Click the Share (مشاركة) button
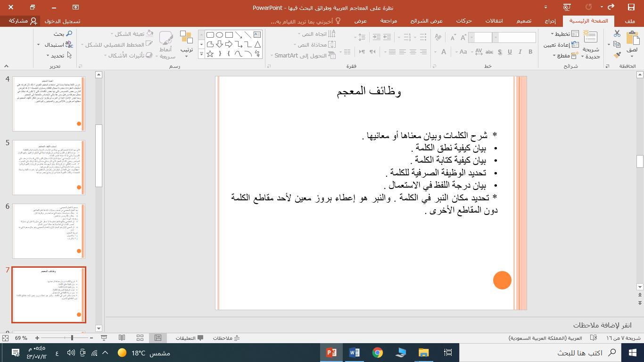This screenshot has height=362, width=644. pyautogui.click(x=19, y=21)
